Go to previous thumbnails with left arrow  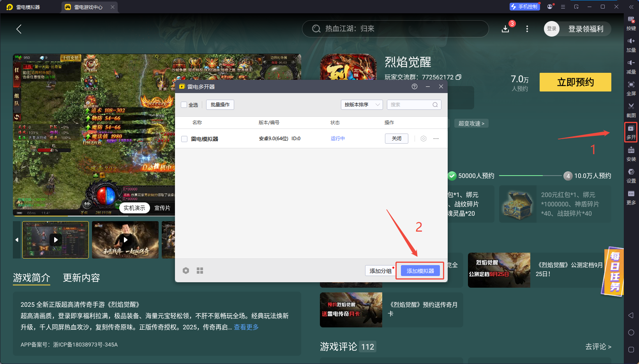(17, 240)
